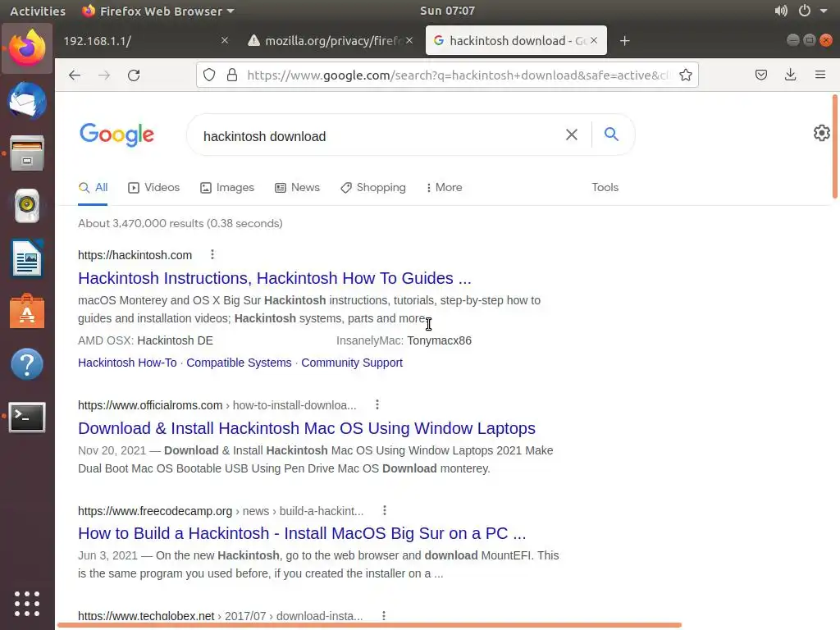
Task: Close the mozilla.org privacy tab
Action: pyautogui.click(x=409, y=40)
